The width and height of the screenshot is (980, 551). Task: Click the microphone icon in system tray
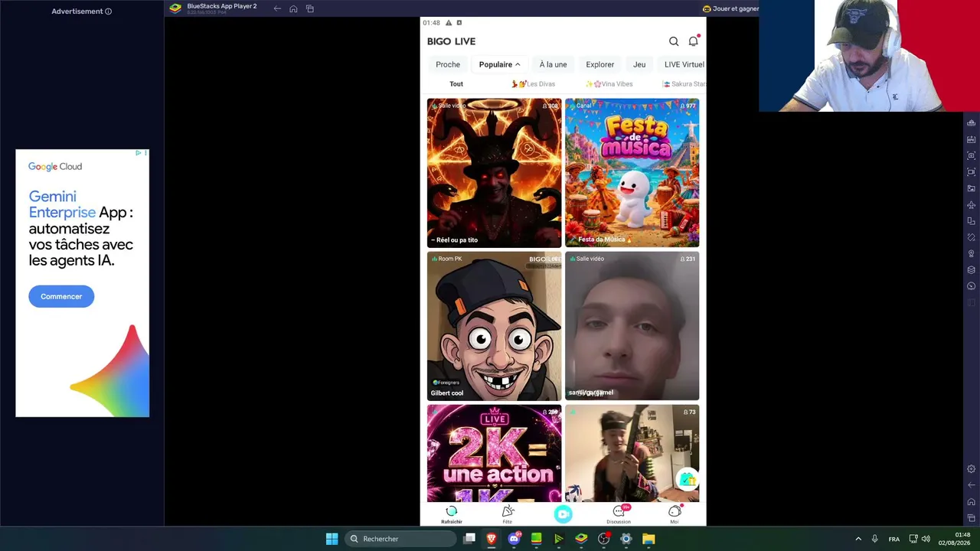(874, 539)
